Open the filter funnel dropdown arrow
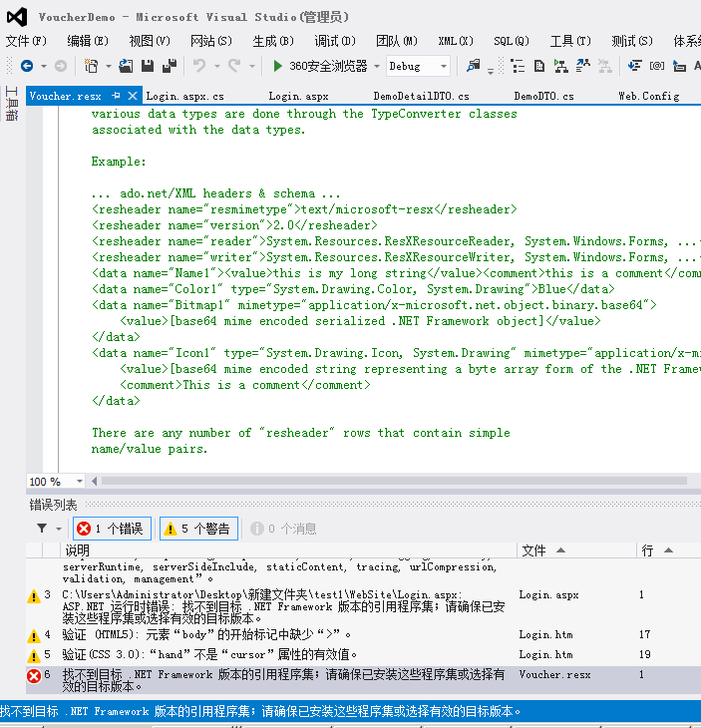Image resolution: width=701 pixels, height=728 pixels. [59, 529]
